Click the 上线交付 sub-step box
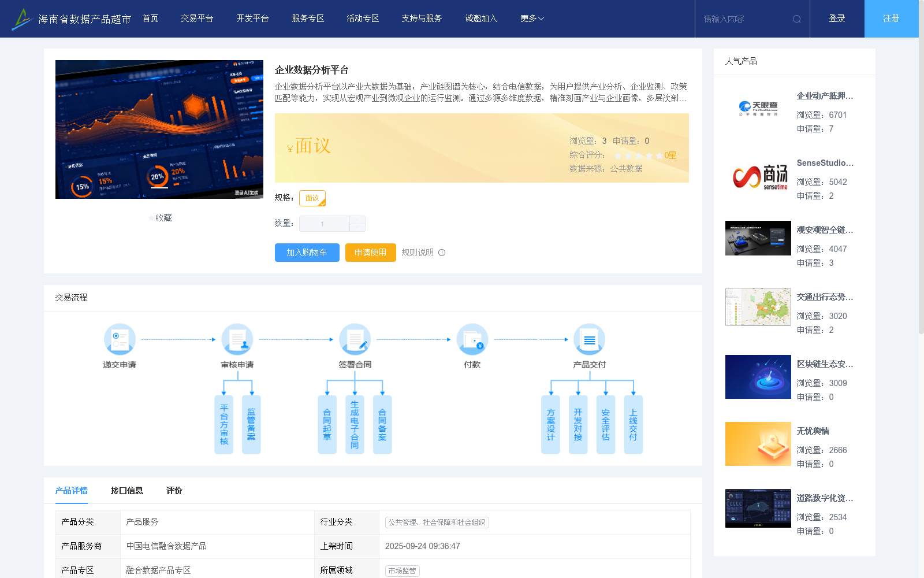 pyautogui.click(x=634, y=425)
